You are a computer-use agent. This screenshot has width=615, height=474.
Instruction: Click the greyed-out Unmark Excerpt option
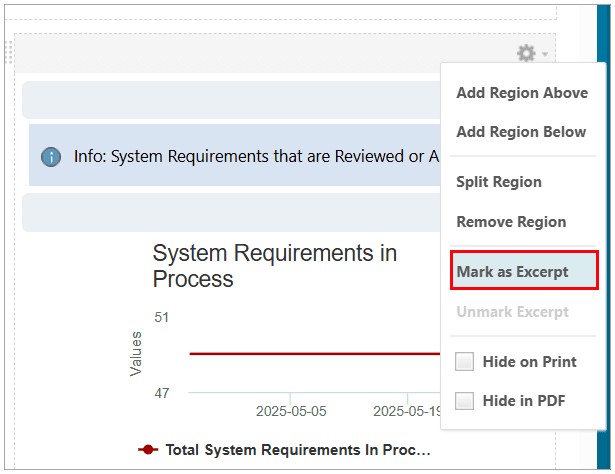click(x=514, y=312)
